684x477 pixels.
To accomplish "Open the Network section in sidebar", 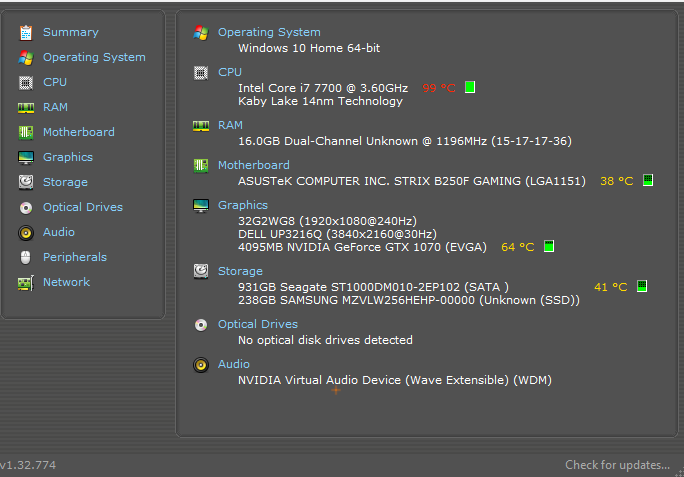I will 66,282.
